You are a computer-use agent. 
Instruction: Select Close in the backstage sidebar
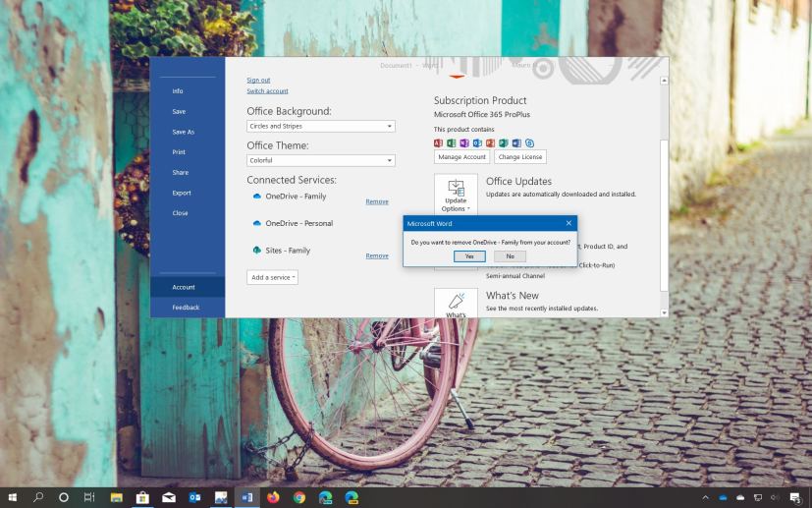[181, 213]
